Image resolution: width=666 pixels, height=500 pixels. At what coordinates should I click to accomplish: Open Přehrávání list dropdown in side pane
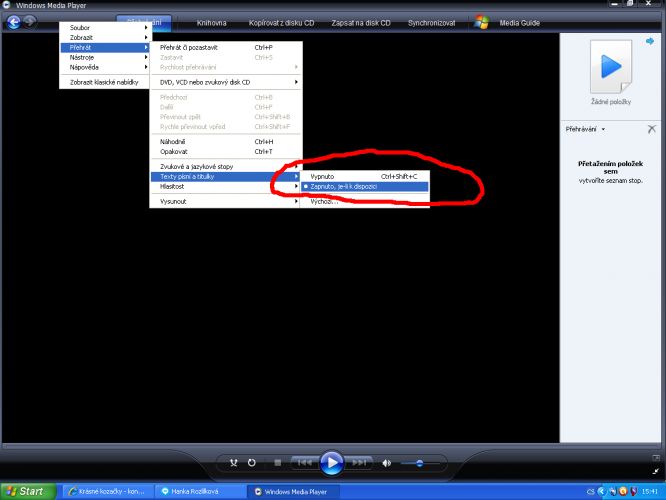click(585, 129)
